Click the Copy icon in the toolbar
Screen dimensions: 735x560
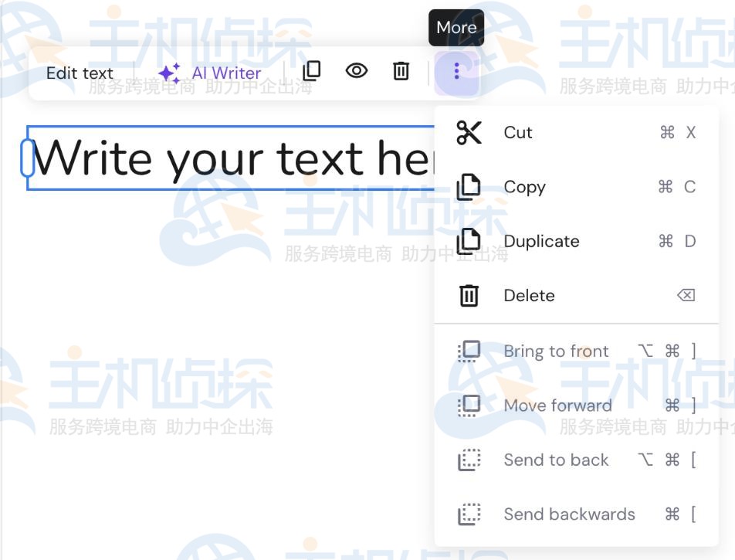[311, 71]
